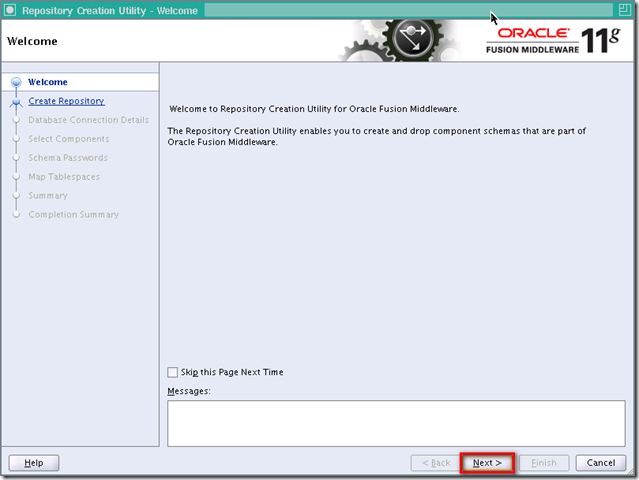Click the Next button
This screenshot has width=639, height=480.
(x=487, y=463)
